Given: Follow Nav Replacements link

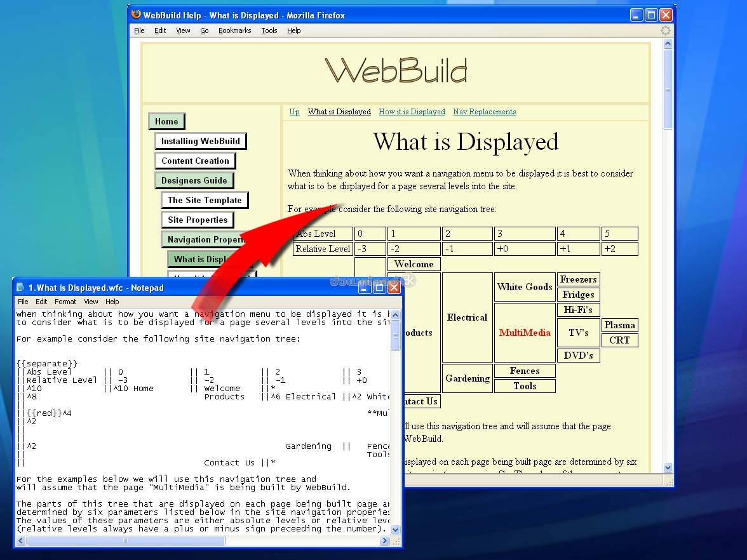Looking at the screenshot, I should click(x=485, y=112).
